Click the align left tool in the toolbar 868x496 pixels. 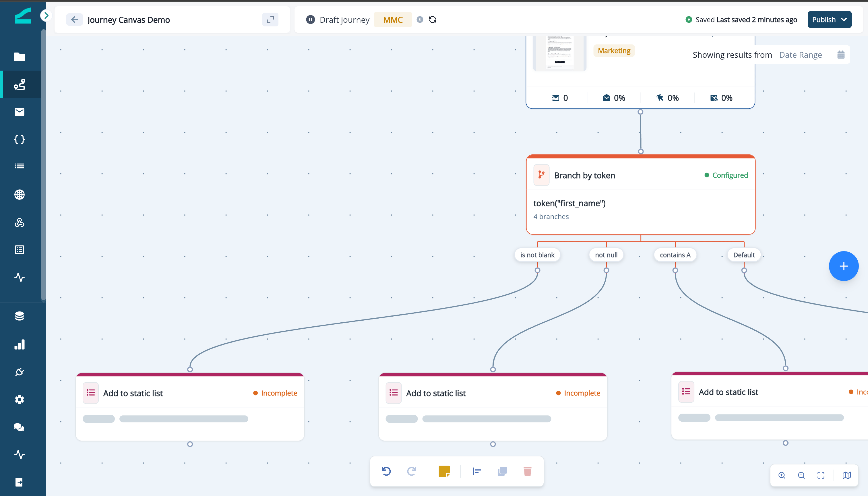(476, 471)
